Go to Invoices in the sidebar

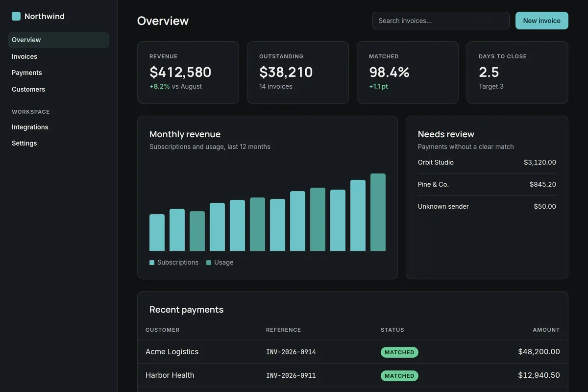(58, 56)
